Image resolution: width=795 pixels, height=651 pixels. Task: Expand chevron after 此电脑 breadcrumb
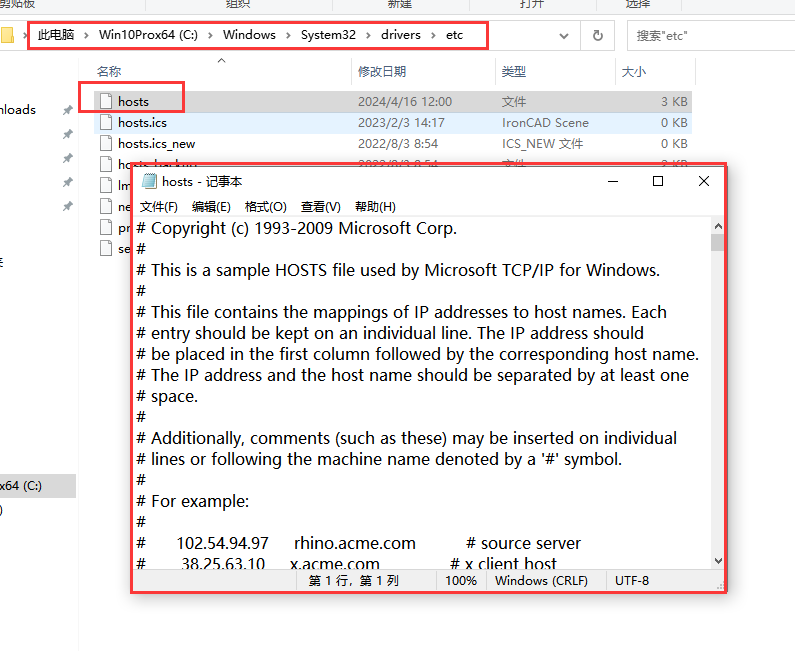[87, 35]
